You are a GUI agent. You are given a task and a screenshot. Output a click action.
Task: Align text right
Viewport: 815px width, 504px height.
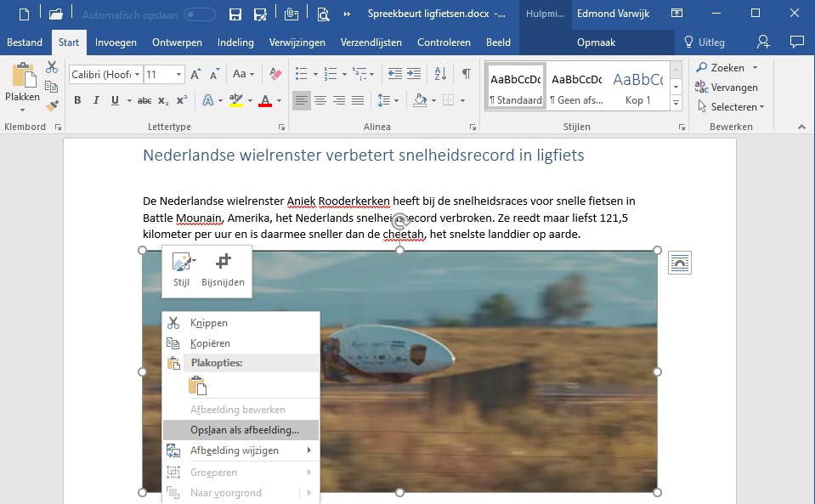(339, 100)
